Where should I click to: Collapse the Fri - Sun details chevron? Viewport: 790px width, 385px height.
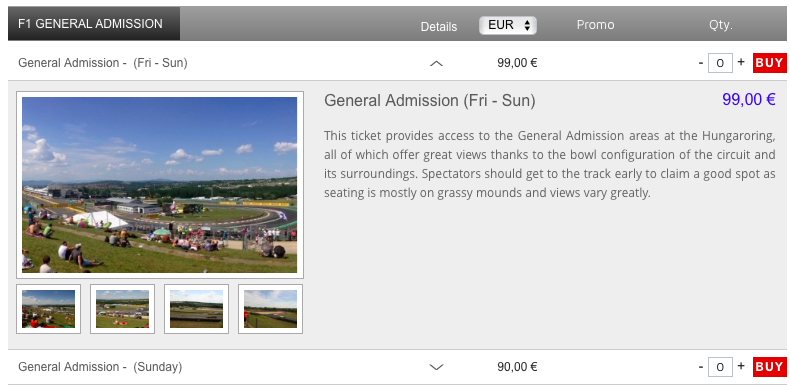[x=436, y=63]
